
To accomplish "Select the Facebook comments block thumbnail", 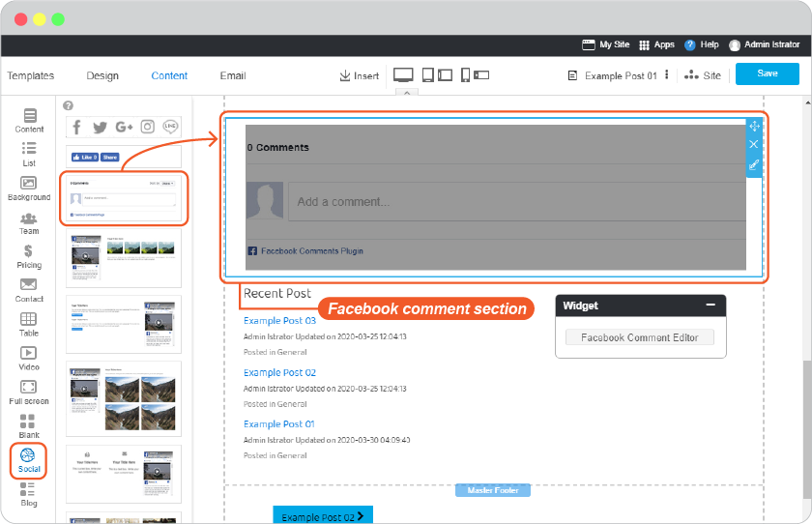I will point(124,198).
